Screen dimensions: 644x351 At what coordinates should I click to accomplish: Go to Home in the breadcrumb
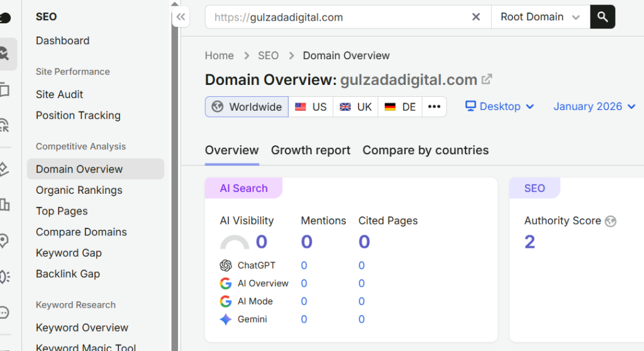pyautogui.click(x=219, y=55)
